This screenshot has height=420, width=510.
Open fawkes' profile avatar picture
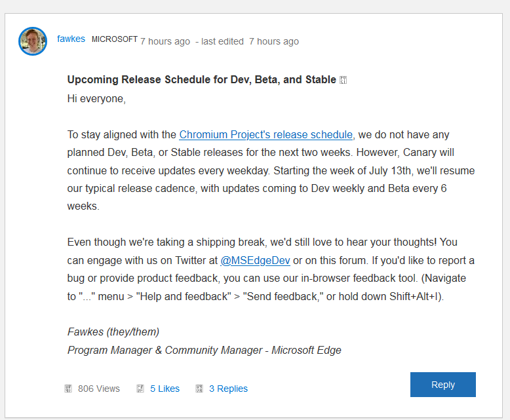pos(33,41)
